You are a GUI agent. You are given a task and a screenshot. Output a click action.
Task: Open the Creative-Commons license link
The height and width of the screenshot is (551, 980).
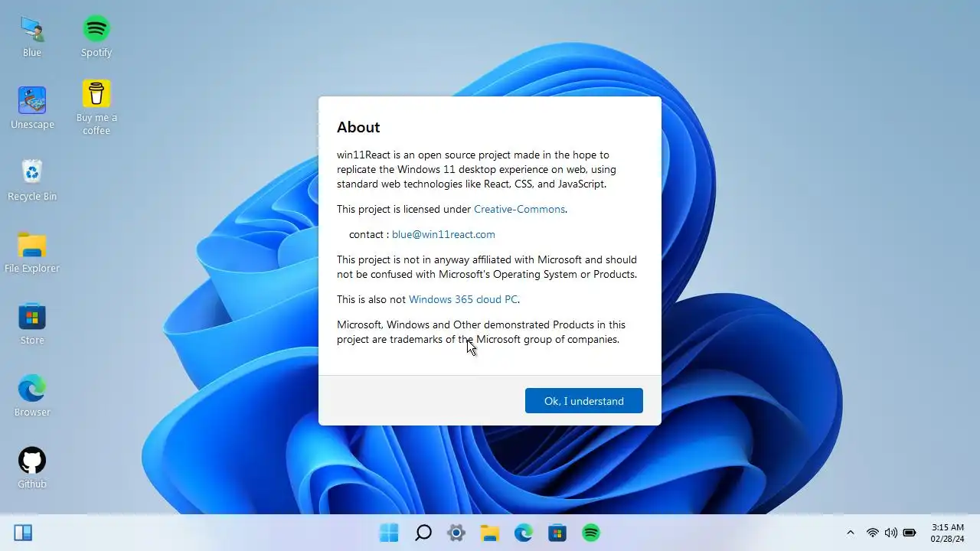[x=519, y=209]
